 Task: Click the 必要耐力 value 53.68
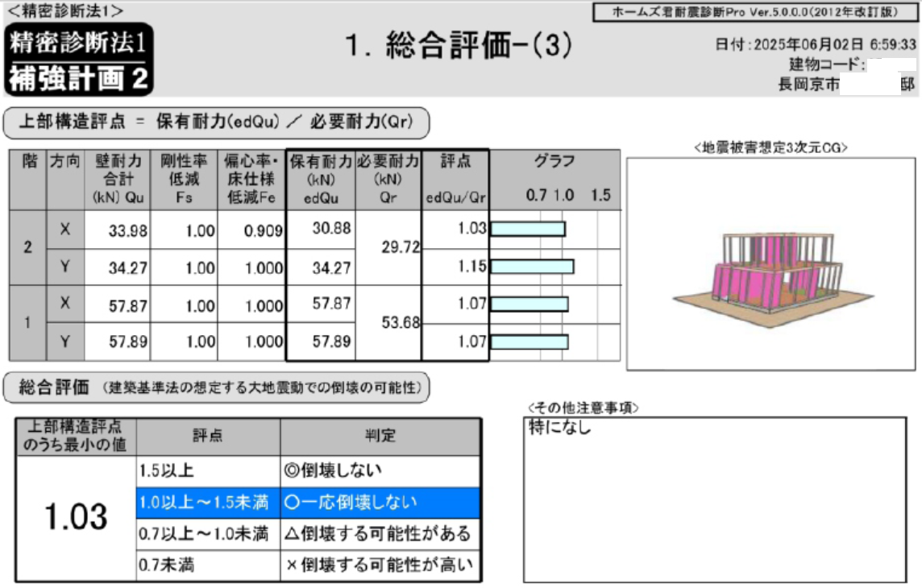point(388,323)
